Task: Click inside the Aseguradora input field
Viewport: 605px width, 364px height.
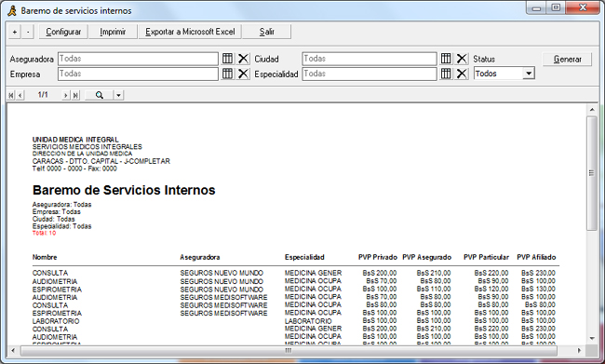Action: 138,59
